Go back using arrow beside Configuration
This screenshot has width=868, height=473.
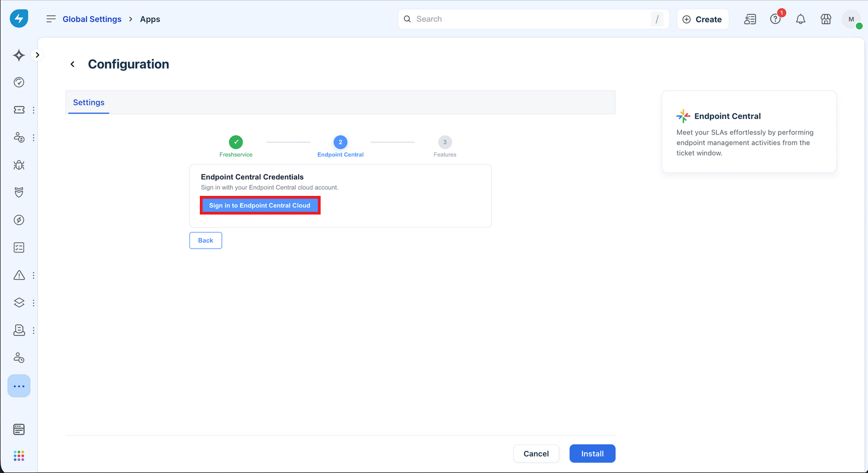coord(72,64)
